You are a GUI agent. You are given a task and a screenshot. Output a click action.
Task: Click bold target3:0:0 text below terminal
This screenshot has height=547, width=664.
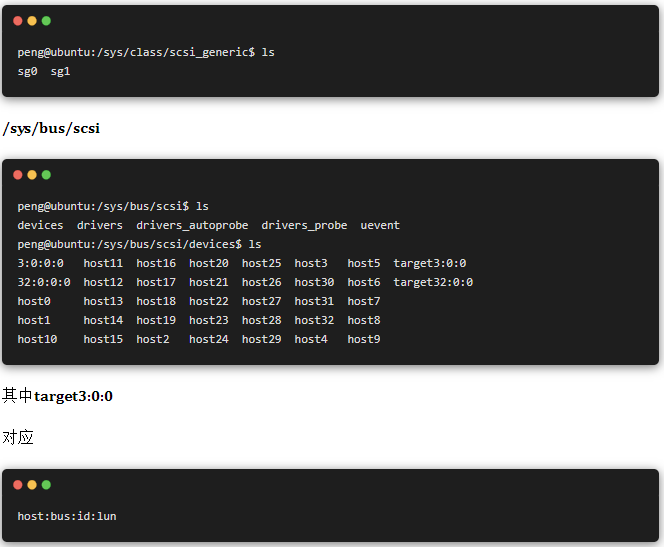[73, 396]
